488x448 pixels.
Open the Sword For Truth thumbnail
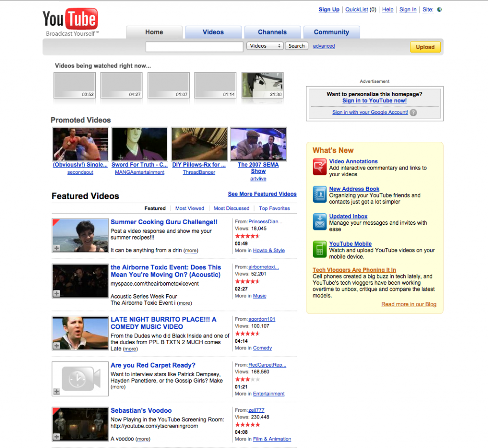click(140, 144)
